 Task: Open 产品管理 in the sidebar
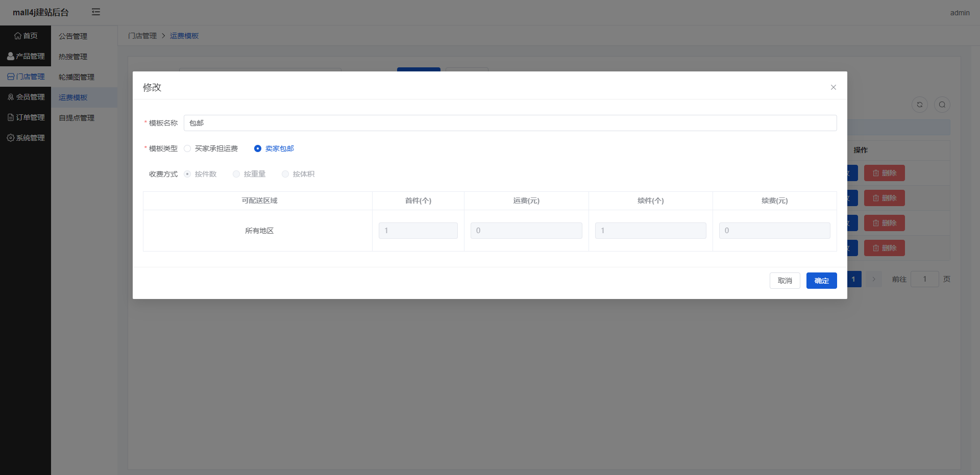click(x=26, y=56)
